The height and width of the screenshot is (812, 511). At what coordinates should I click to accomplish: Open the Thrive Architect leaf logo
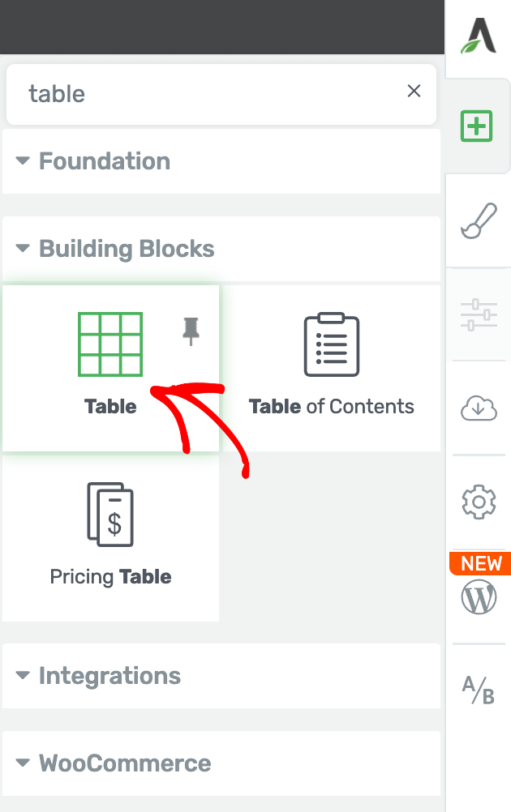pos(479,35)
